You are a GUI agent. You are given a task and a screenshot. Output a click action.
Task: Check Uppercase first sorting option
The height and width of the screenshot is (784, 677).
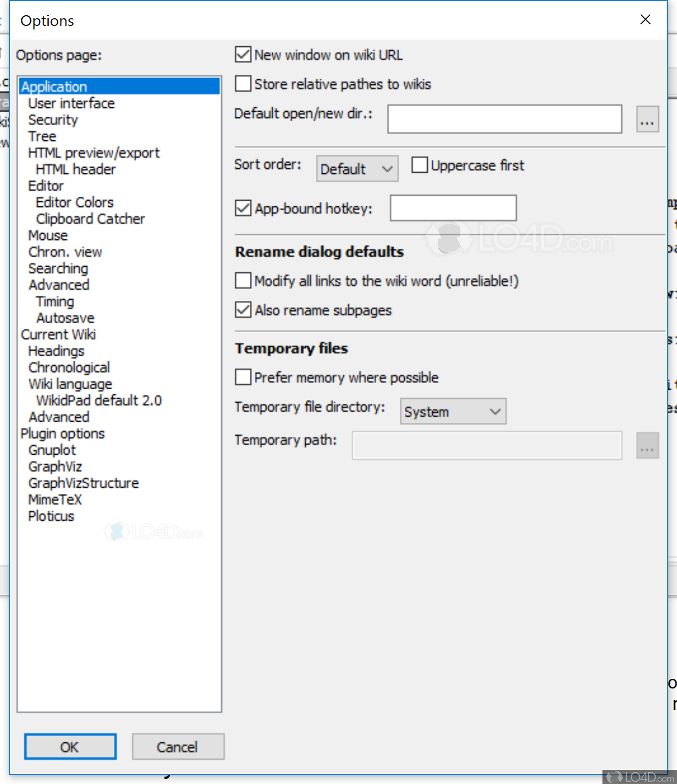pyautogui.click(x=420, y=165)
